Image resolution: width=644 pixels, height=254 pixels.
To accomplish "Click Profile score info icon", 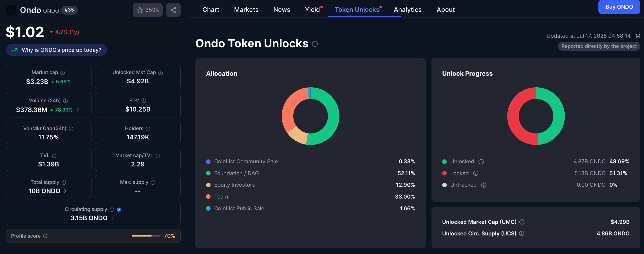I will point(45,236).
